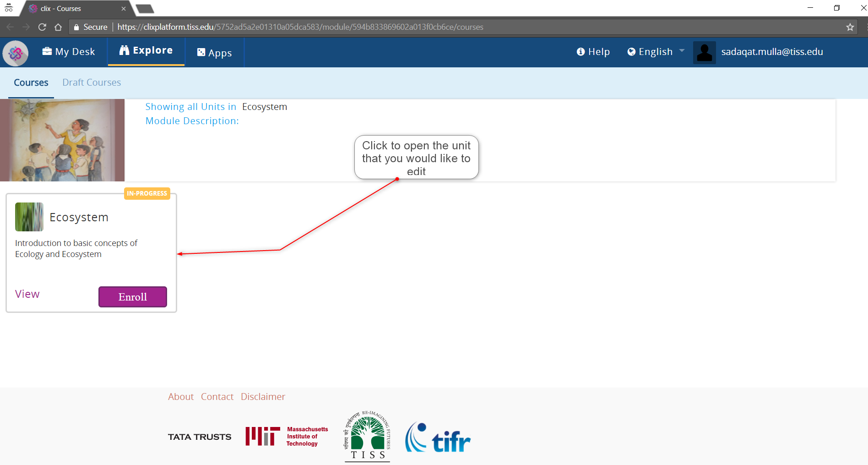Open the Apps menu
The image size is (868, 465).
pyautogui.click(x=214, y=53)
